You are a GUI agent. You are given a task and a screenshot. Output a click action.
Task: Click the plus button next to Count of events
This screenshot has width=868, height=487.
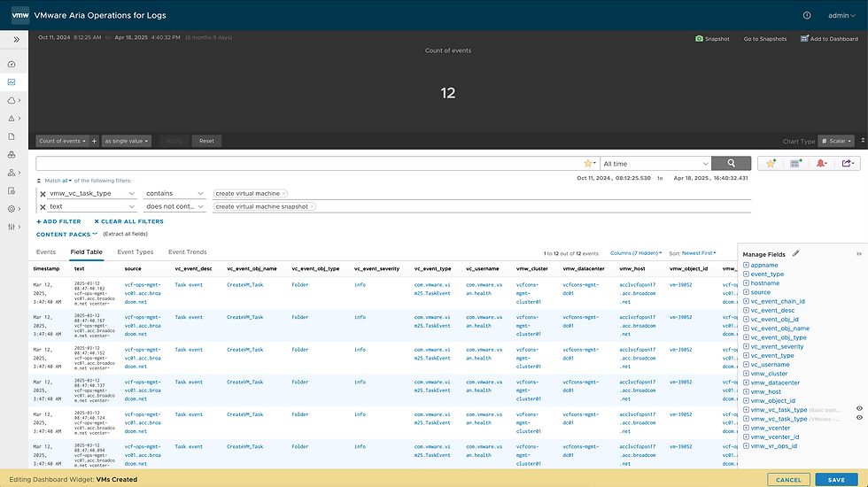pos(94,141)
